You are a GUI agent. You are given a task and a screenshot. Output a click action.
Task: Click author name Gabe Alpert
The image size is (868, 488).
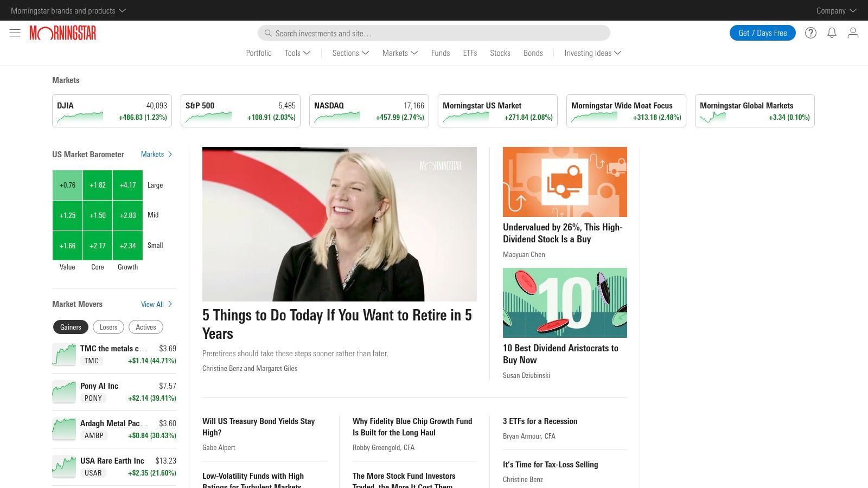(219, 447)
